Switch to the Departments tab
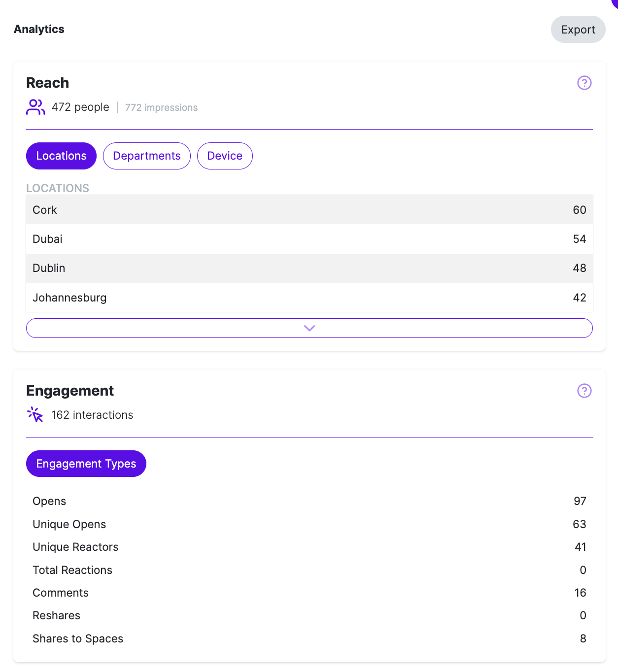 (147, 156)
